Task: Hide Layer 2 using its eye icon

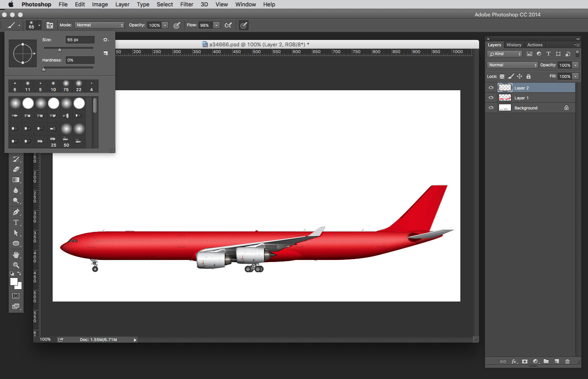Action: point(491,88)
